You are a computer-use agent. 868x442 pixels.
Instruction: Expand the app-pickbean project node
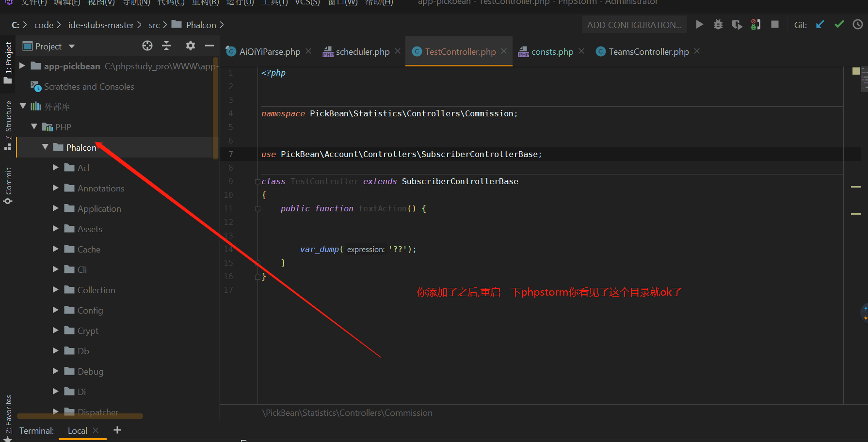coord(22,65)
